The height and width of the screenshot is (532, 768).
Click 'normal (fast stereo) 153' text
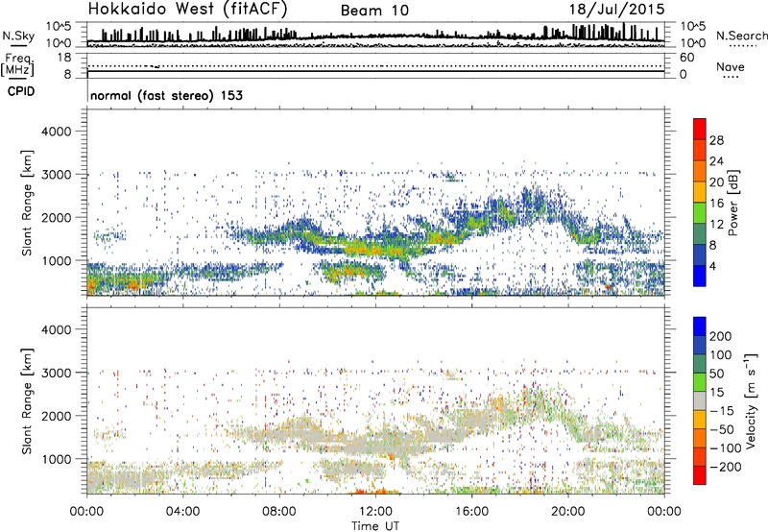tap(166, 95)
